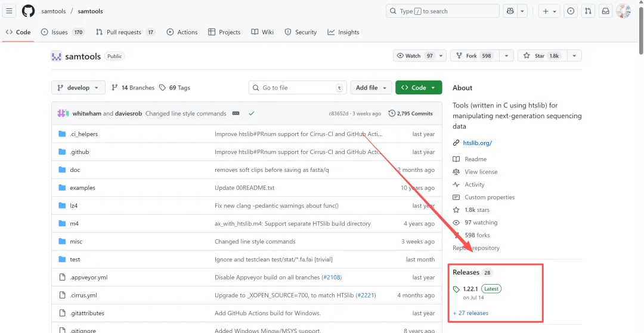This screenshot has width=644, height=333.
Task: Open Copilot chat icon
Action: [x=510, y=11]
